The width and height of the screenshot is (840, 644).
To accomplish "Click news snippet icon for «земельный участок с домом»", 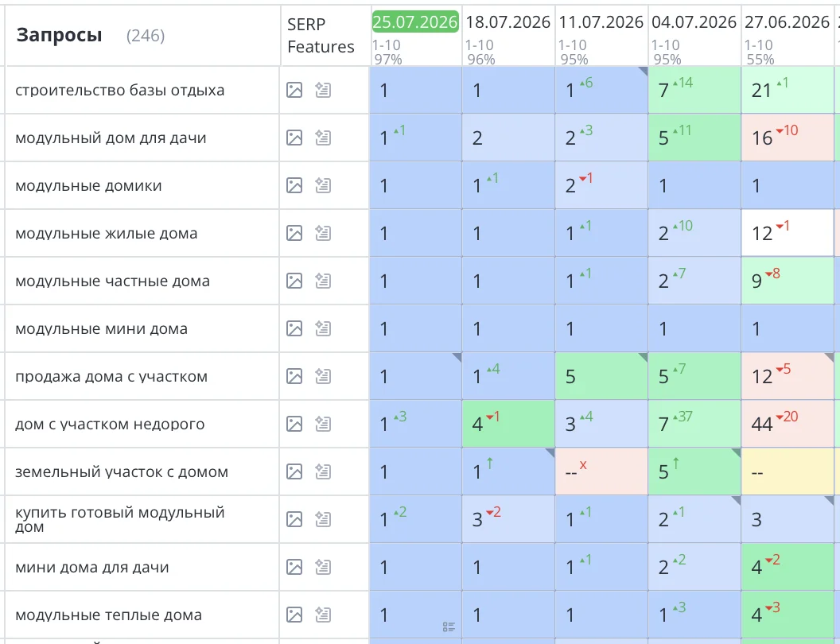I will (x=322, y=471).
